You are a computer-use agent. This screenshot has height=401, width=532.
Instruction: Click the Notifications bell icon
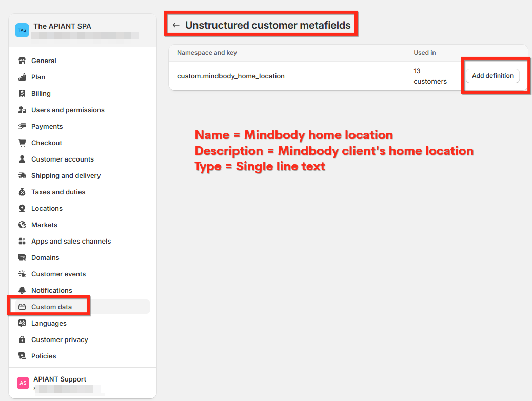click(22, 290)
